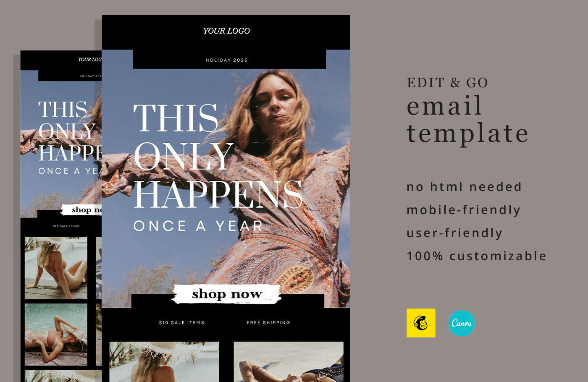
Task: Open the woman lying on sand thumbnail
Action: (289, 361)
